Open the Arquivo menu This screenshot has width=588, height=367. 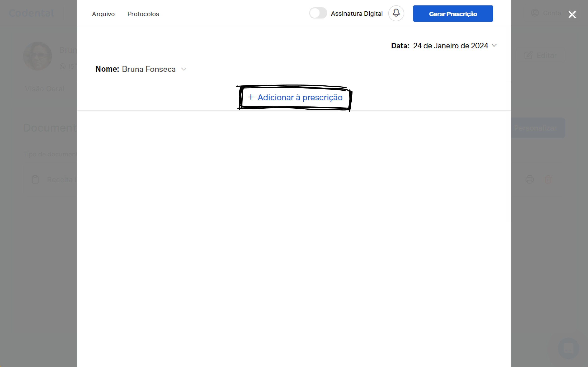click(103, 14)
